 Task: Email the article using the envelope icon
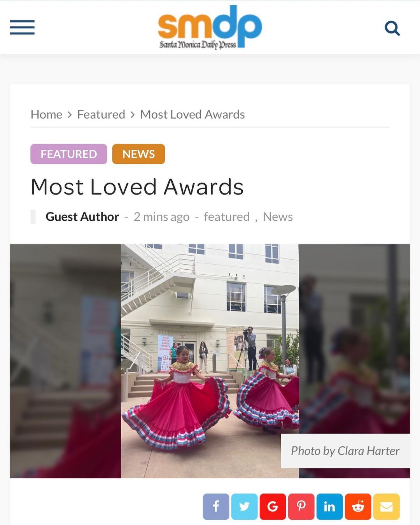(x=386, y=507)
